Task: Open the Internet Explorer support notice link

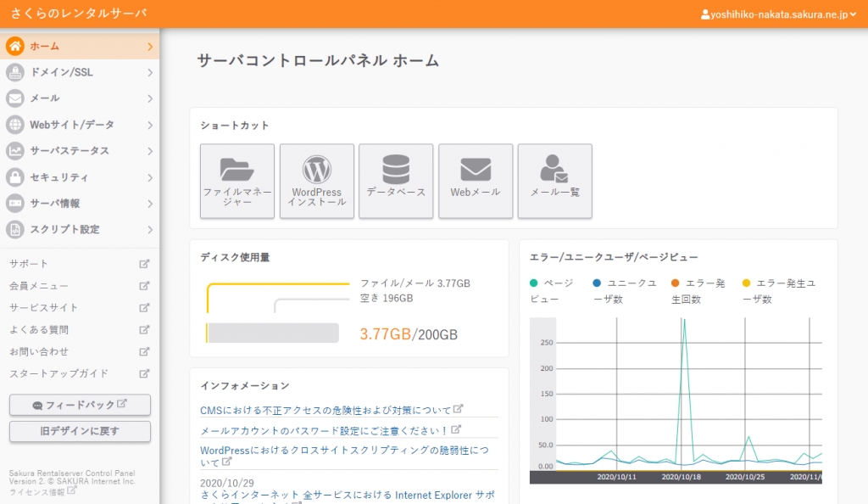Action: (348, 496)
